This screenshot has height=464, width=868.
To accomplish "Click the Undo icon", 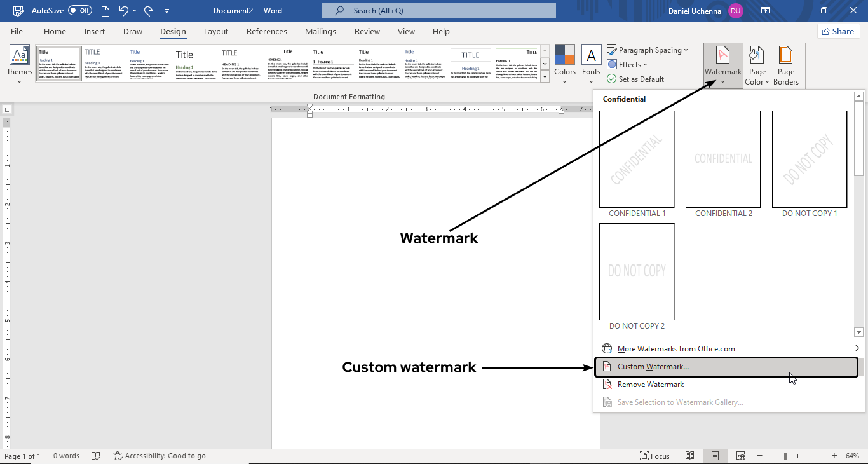I will pos(123,10).
